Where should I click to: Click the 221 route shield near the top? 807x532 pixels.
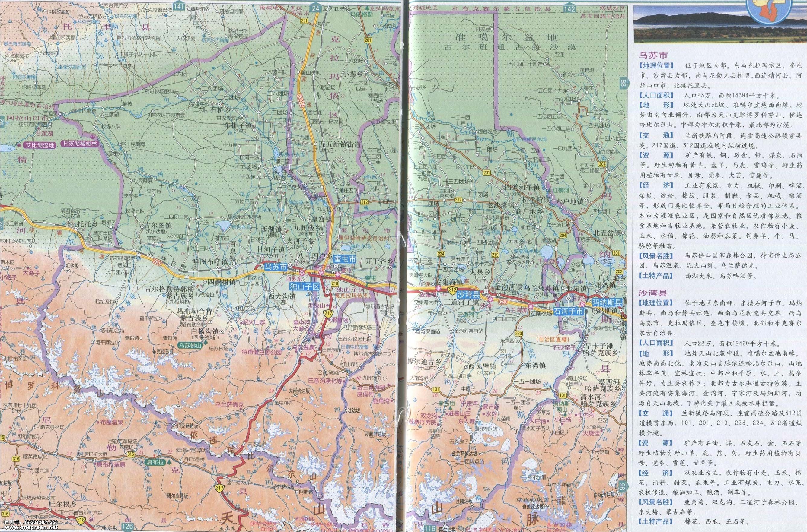(304, 21)
